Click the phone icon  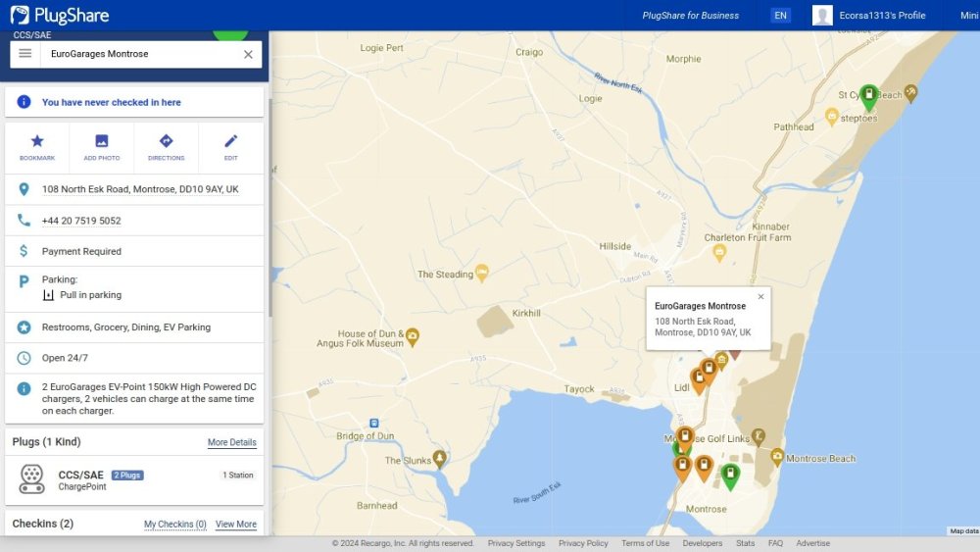pos(24,220)
